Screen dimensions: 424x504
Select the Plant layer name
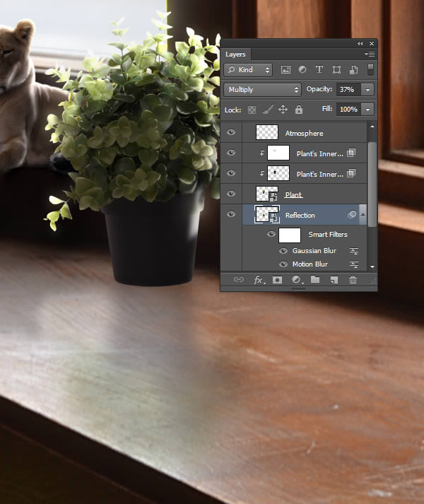coord(294,195)
